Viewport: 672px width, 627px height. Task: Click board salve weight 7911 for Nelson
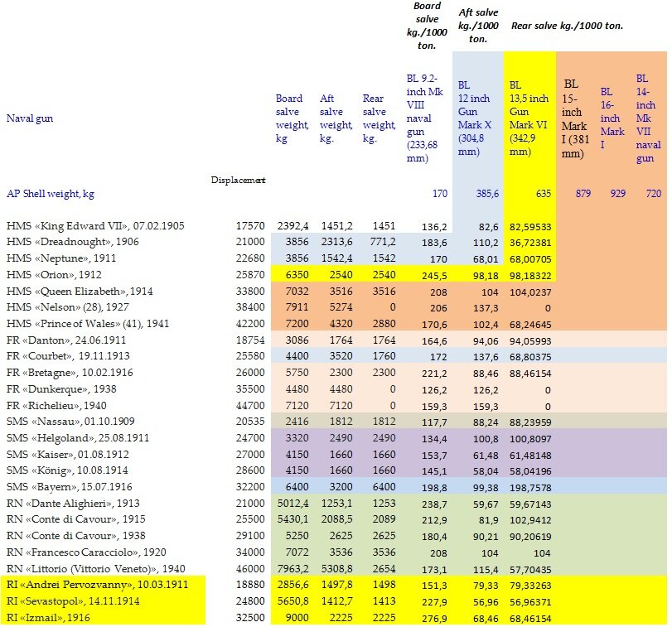point(297,307)
